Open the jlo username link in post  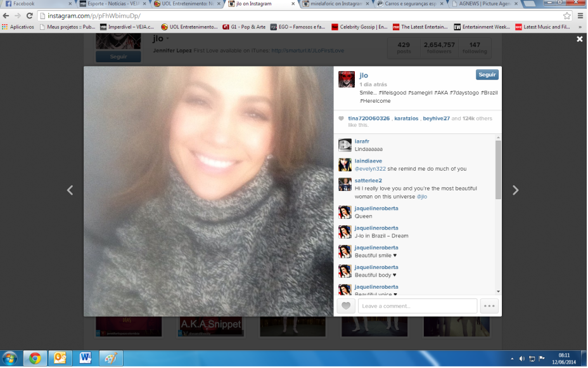[363, 75]
